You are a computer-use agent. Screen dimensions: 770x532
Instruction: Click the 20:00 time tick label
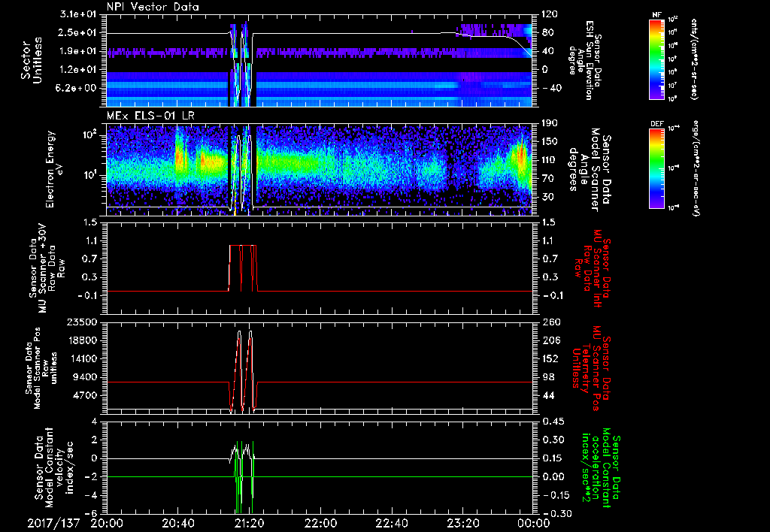(107, 523)
